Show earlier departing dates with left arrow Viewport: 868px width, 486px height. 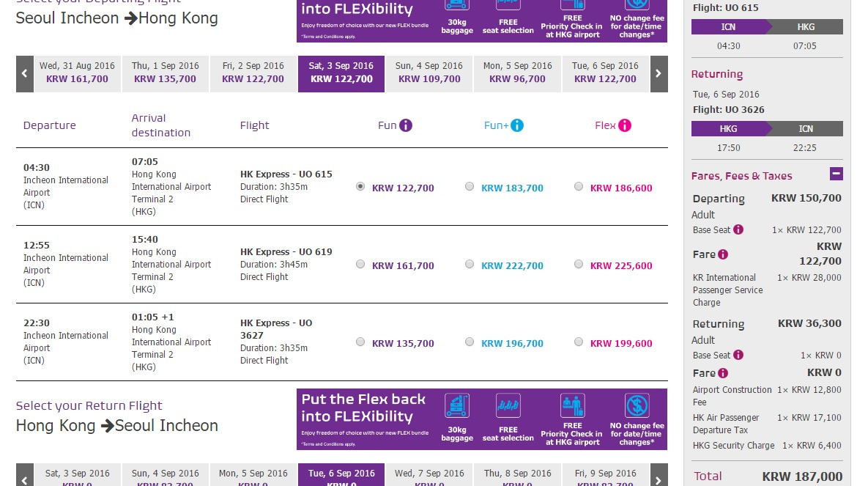point(25,74)
